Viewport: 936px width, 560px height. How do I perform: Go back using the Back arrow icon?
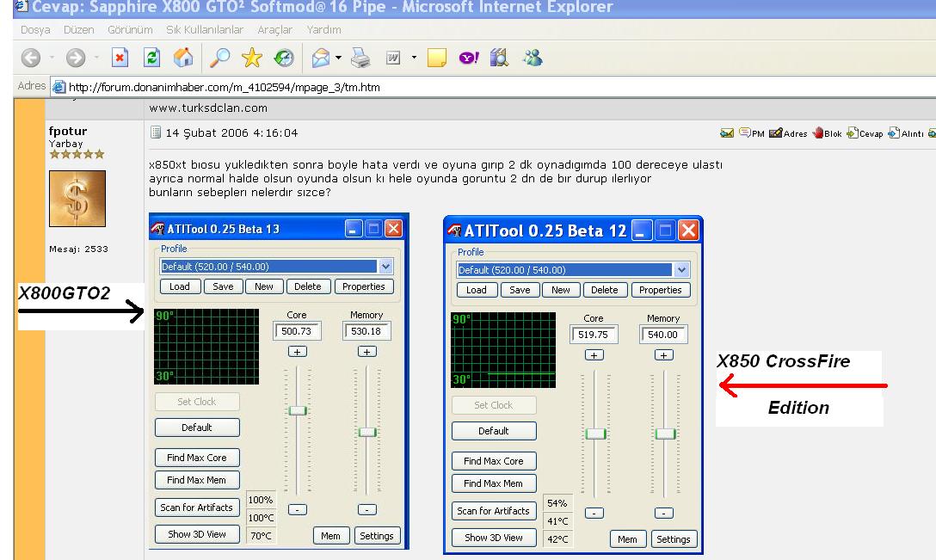[x=31, y=58]
